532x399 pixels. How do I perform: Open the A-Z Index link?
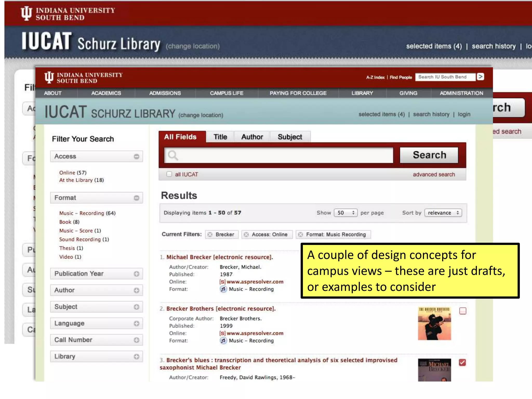pos(375,77)
